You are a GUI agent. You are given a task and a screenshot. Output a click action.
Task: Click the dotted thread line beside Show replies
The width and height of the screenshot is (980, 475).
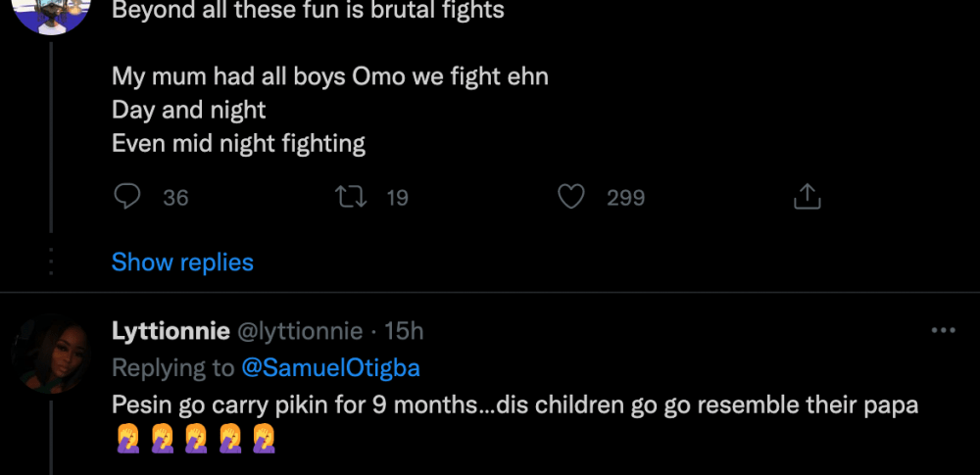(x=51, y=262)
